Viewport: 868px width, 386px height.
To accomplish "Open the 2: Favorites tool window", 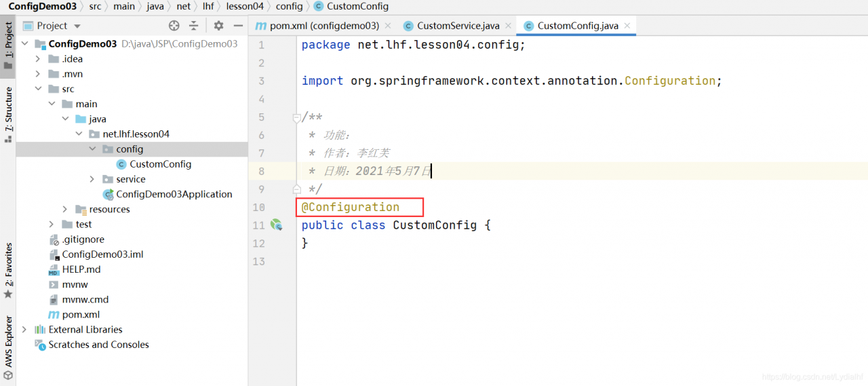I will [8, 271].
